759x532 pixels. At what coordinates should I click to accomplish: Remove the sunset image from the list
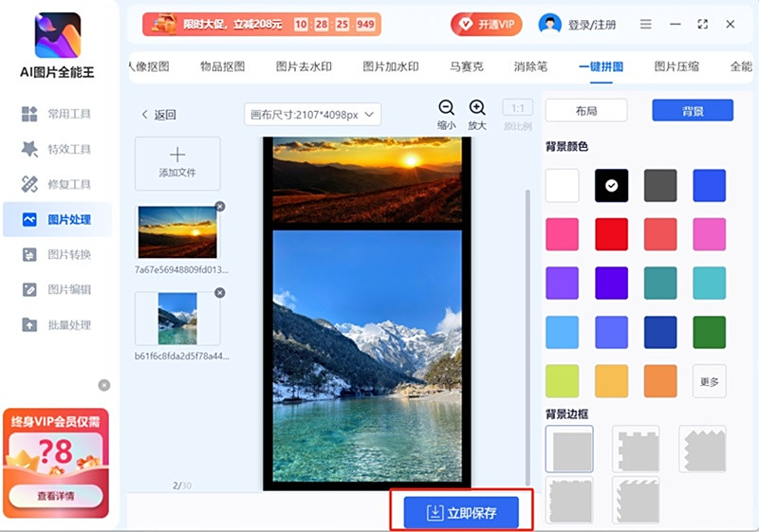click(220, 207)
